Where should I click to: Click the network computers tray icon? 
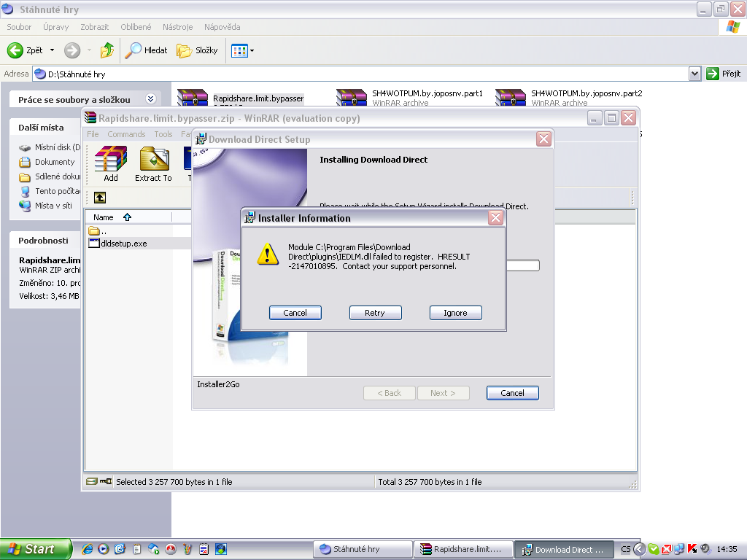(678, 549)
